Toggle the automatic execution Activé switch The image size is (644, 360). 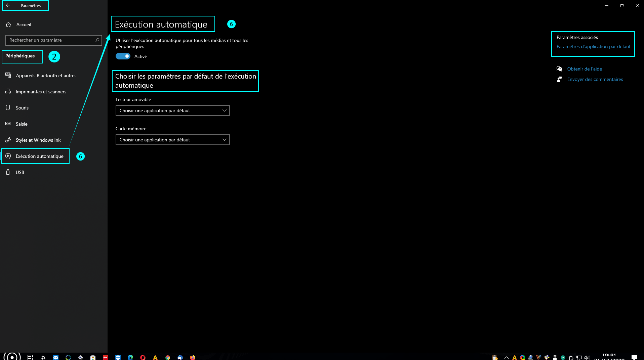click(x=123, y=56)
